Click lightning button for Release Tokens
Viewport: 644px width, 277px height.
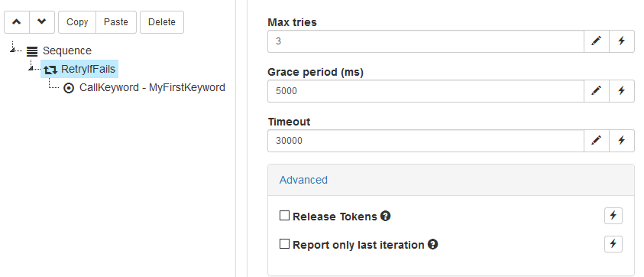pos(613,216)
